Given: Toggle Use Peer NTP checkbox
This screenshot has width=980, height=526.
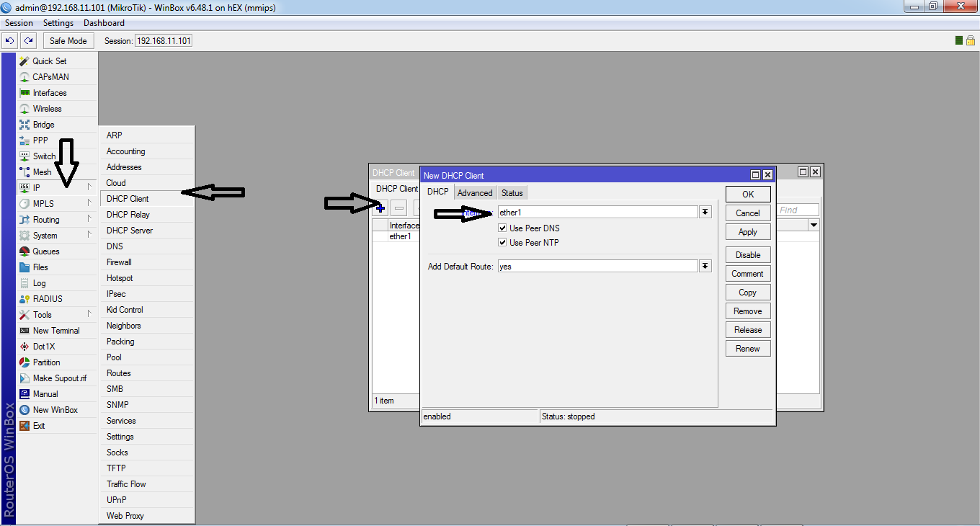Looking at the screenshot, I should [x=503, y=243].
